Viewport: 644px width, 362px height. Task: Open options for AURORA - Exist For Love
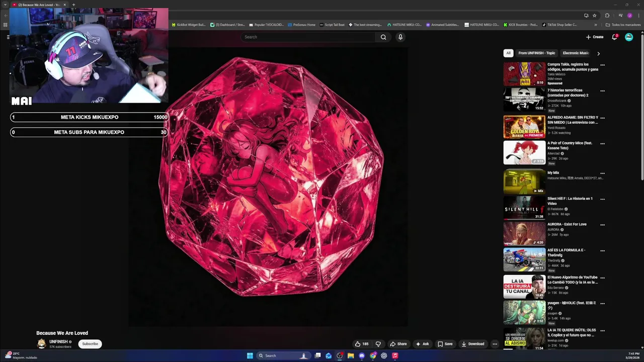pos(602,225)
